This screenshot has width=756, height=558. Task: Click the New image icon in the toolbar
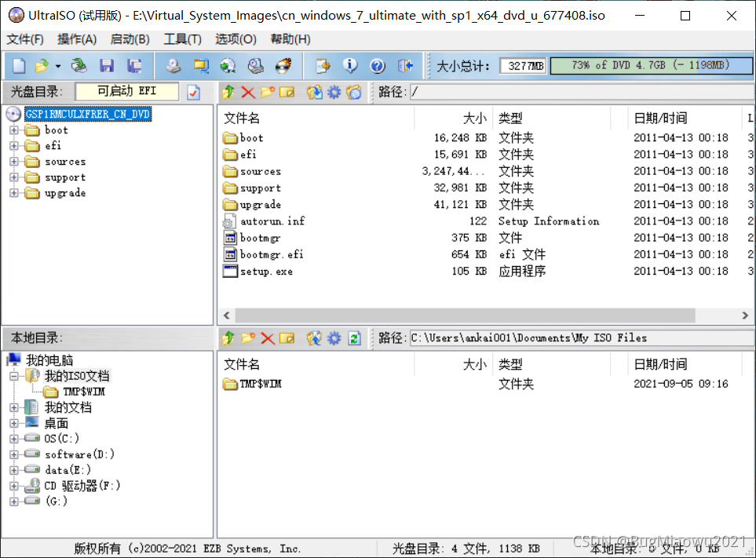(x=19, y=66)
